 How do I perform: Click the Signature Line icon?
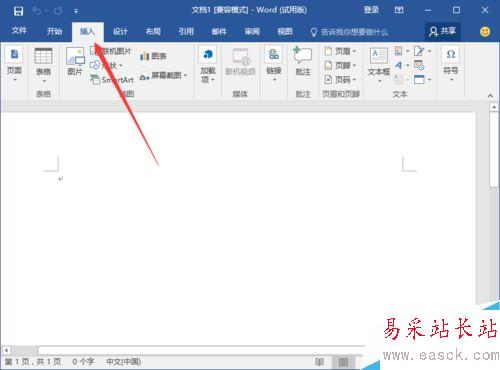coord(419,51)
